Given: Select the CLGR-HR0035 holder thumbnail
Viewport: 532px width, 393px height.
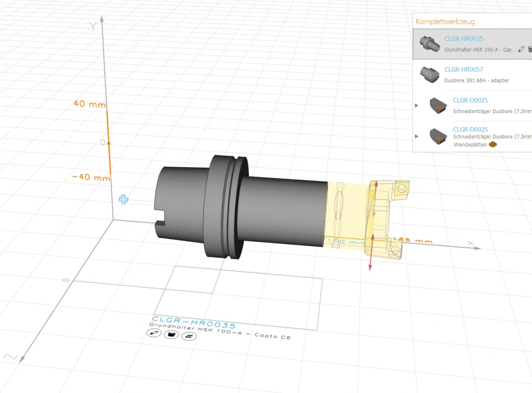Looking at the screenshot, I should pos(430,44).
